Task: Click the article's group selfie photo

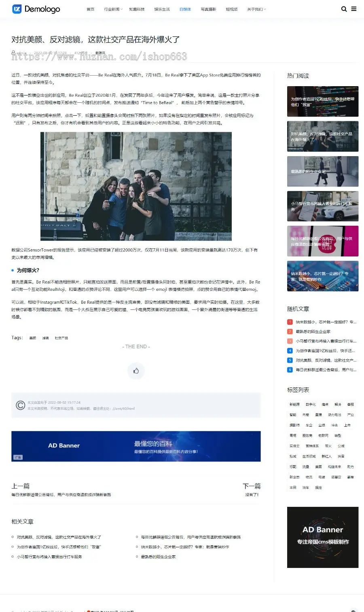Action: [136, 186]
